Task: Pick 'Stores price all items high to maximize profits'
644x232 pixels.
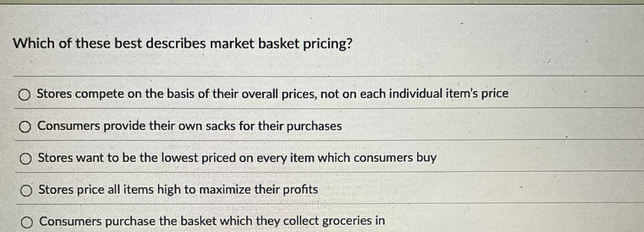Action: [26, 191]
